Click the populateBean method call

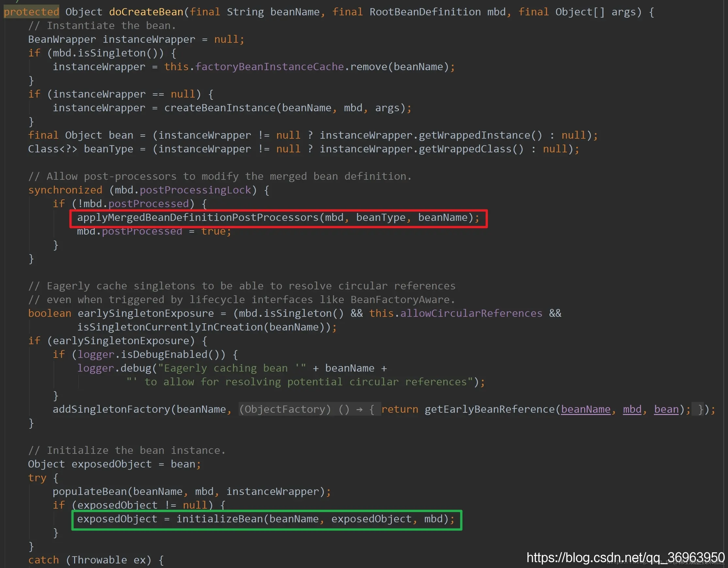point(90,491)
